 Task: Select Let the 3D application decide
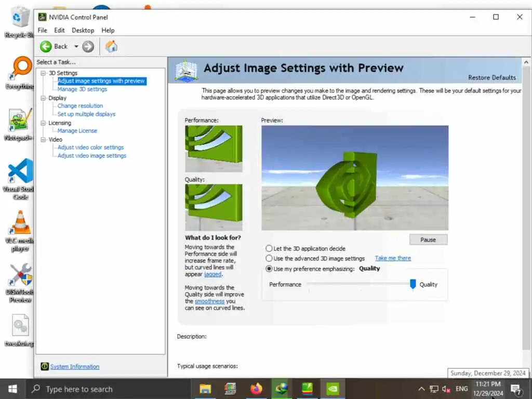coord(269,248)
